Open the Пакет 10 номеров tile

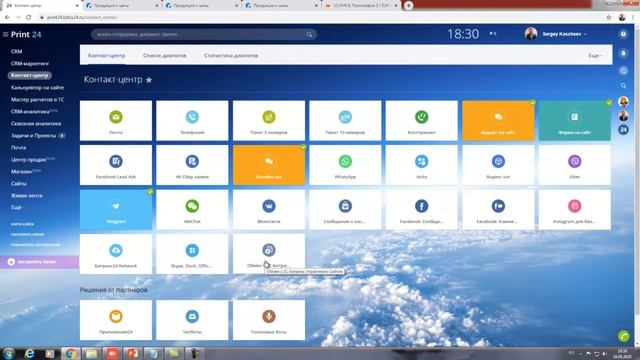pos(345,121)
